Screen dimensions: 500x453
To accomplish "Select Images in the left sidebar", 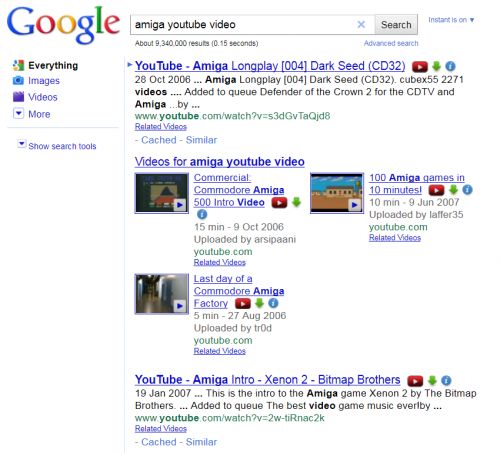I will (x=44, y=81).
